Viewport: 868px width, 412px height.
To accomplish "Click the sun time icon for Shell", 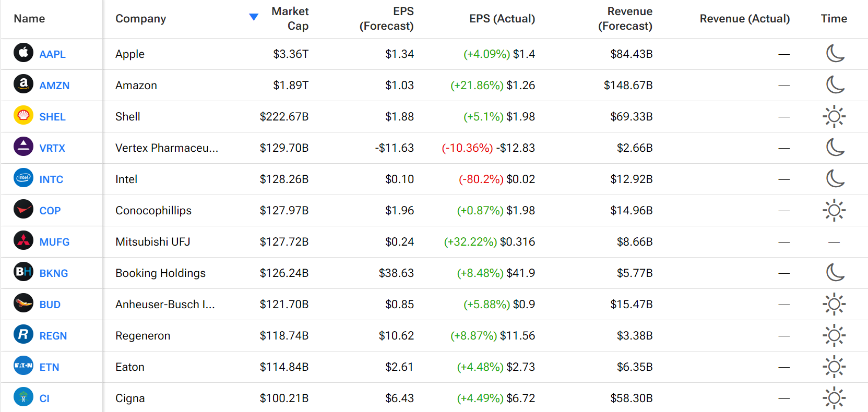I will (x=834, y=116).
